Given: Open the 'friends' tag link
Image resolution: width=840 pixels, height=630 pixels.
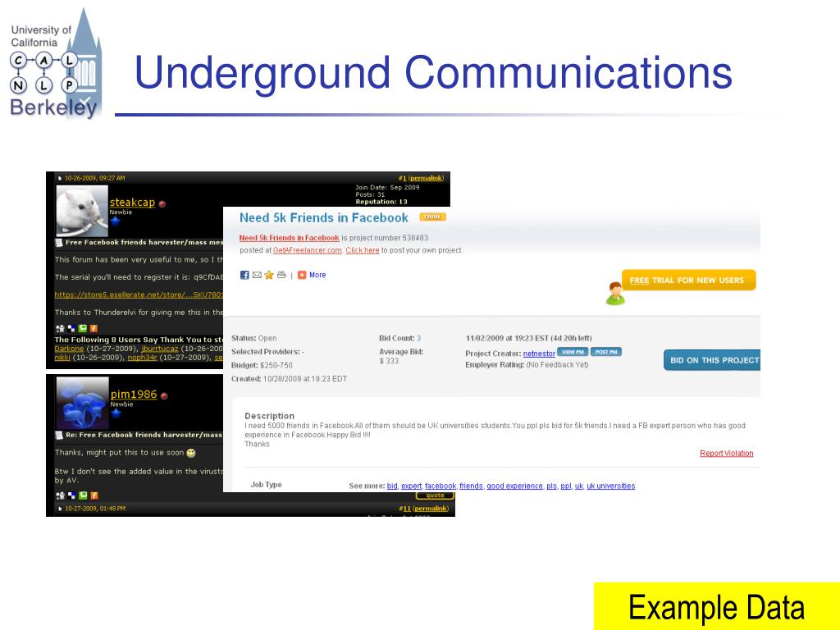Looking at the screenshot, I should (x=471, y=486).
